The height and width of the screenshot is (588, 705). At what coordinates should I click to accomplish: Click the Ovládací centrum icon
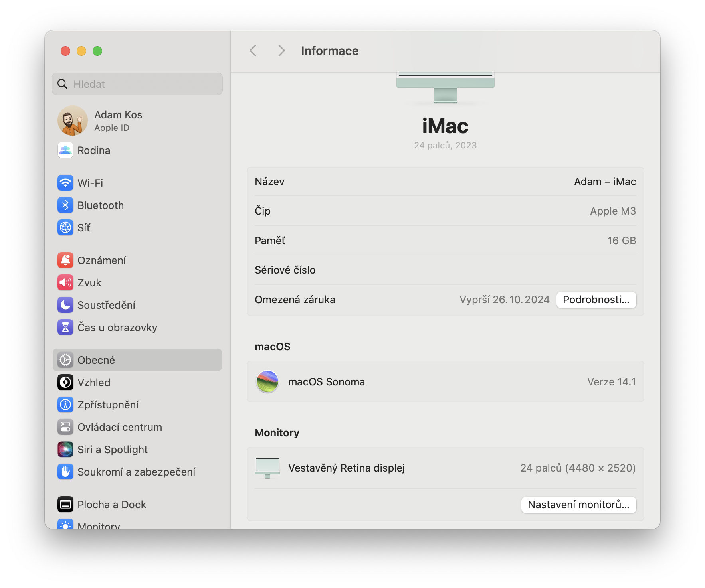[65, 427]
